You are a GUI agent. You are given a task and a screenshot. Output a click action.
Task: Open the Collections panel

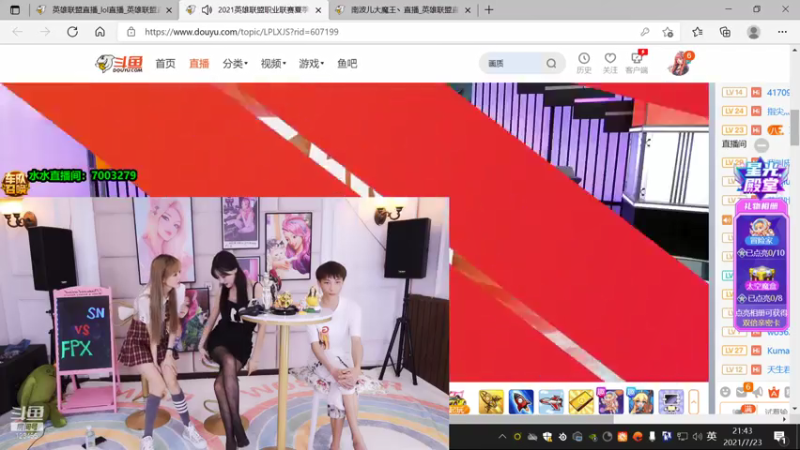coord(725,32)
